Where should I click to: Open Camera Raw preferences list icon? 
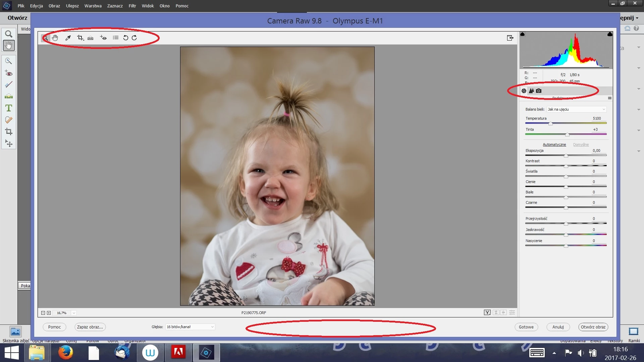click(x=115, y=38)
